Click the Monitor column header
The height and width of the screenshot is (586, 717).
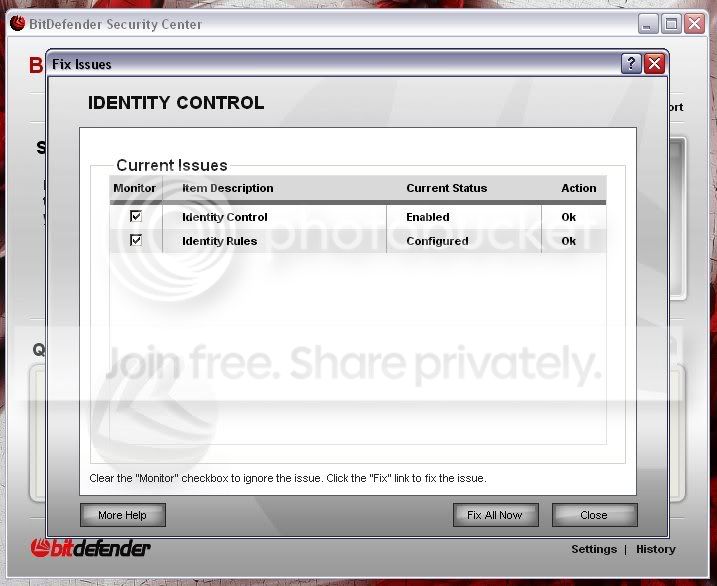134,188
